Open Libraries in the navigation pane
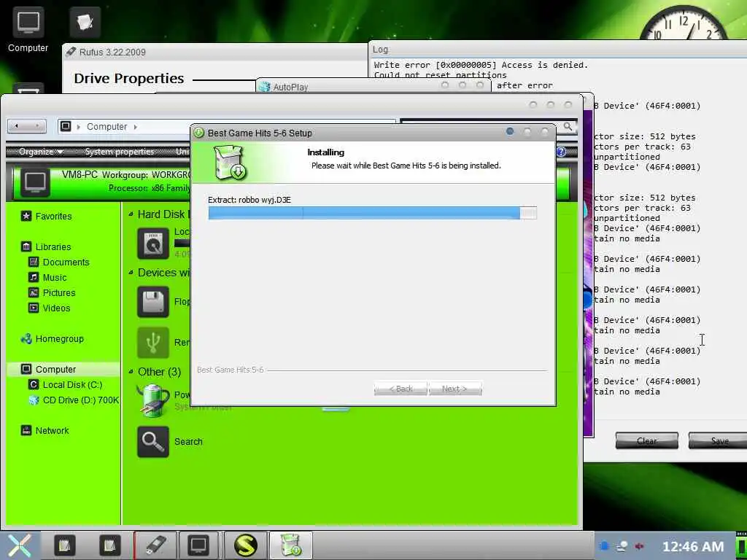The height and width of the screenshot is (560, 747). pos(53,246)
